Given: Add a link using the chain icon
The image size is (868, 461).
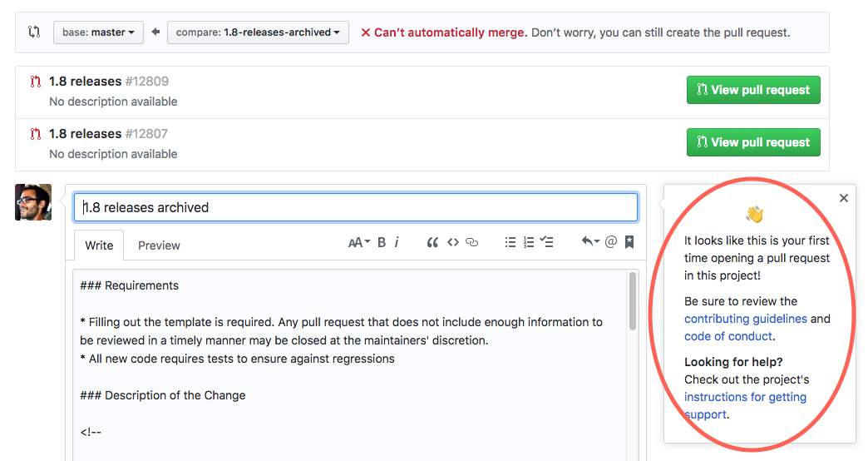Looking at the screenshot, I should (471, 242).
